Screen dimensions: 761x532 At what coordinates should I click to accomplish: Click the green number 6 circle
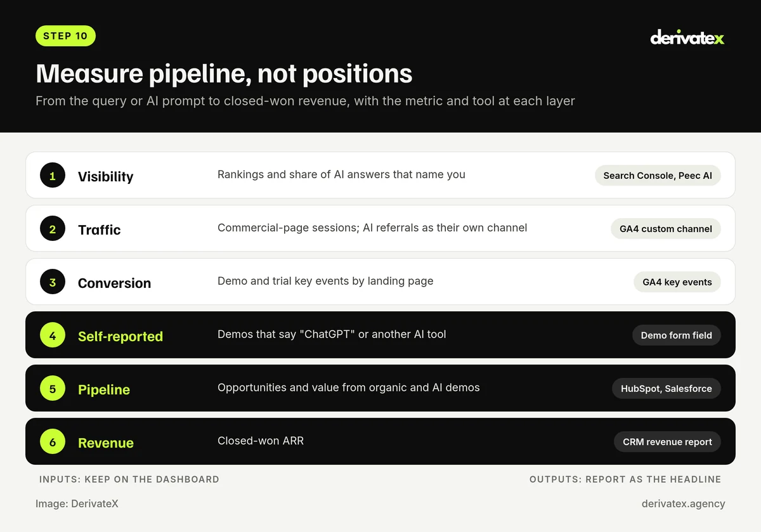(53, 442)
